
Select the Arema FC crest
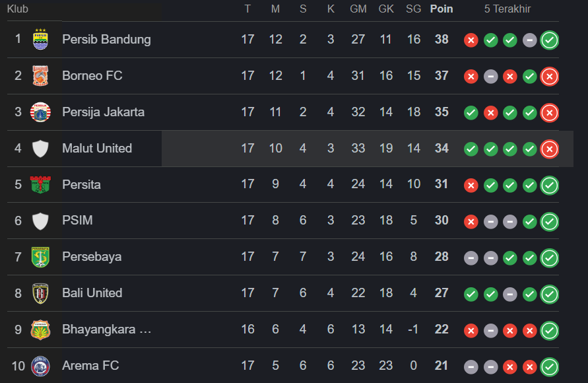pyautogui.click(x=40, y=365)
